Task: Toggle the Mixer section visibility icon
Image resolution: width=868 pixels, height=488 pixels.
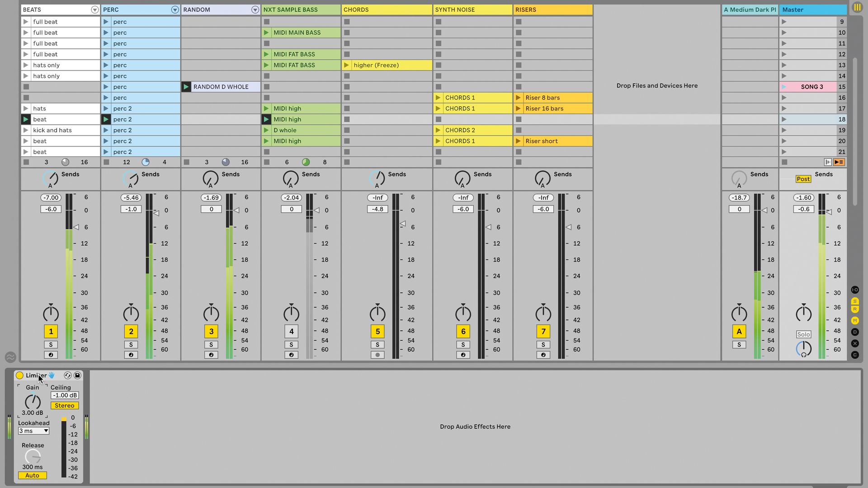Action: pyautogui.click(x=855, y=320)
